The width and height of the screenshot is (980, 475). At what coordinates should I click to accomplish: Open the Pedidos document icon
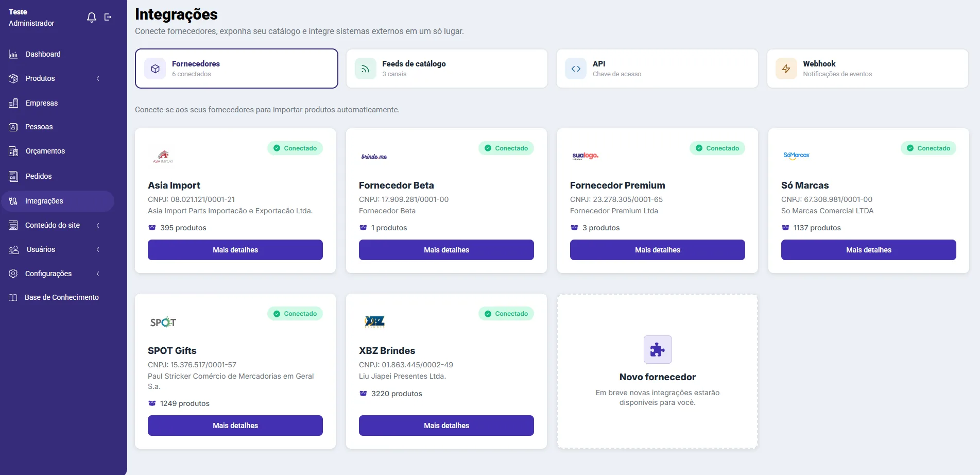point(13,176)
